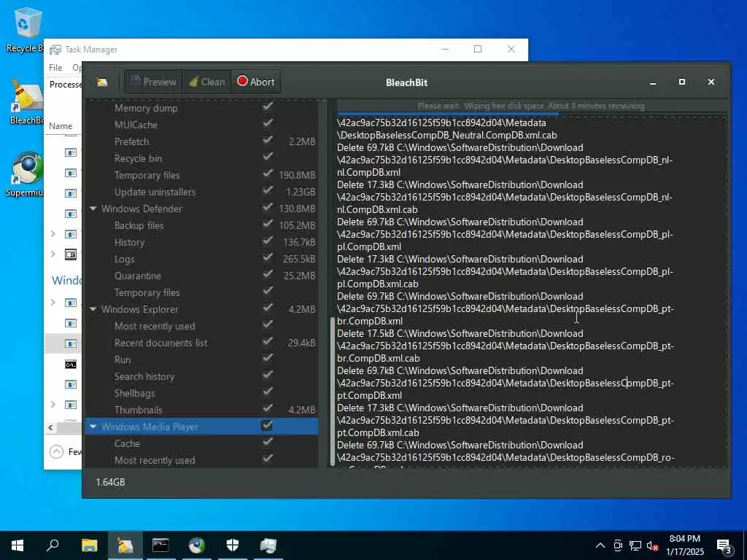747x560 pixels.
Task: Toggle the Search history checkbox
Action: 268,375
